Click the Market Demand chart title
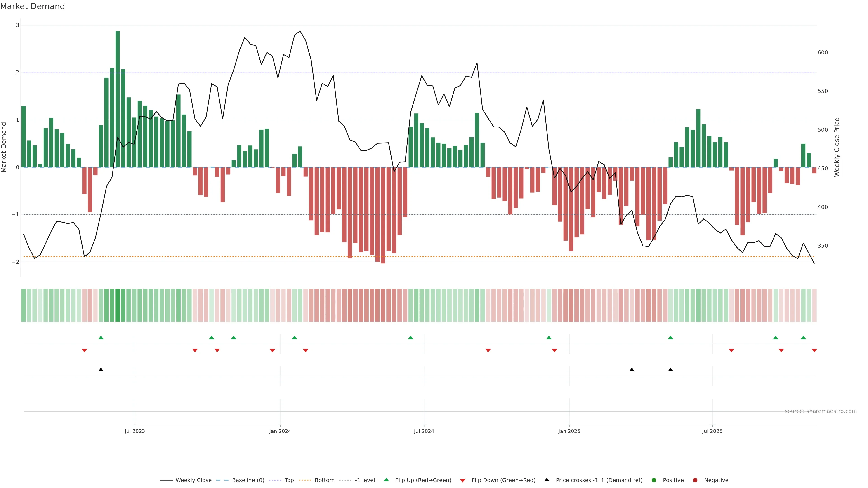This screenshot has height=488, width=868. [x=32, y=6]
